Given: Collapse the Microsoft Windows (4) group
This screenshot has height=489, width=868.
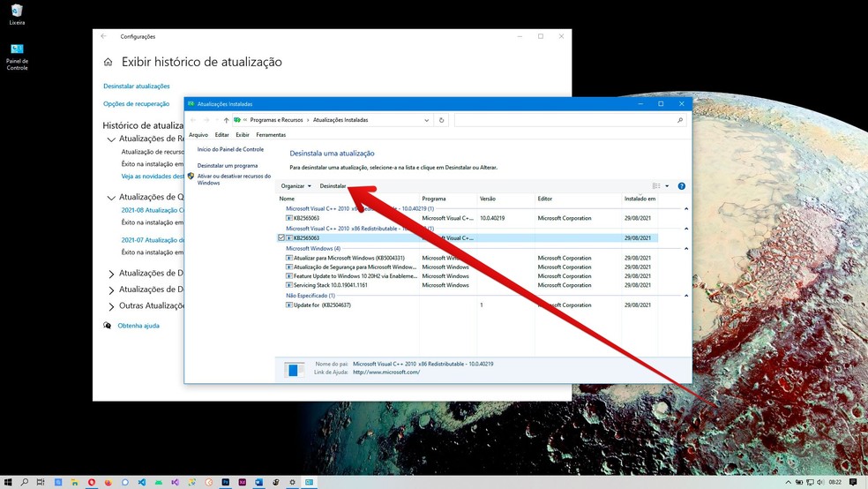Looking at the screenshot, I should pos(686,249).
